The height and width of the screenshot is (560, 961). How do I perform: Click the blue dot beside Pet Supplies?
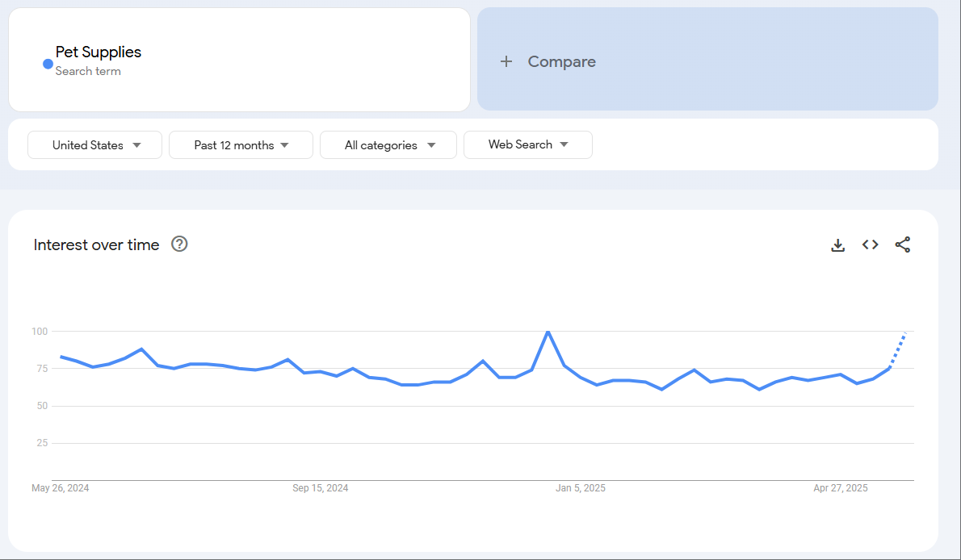point(48,64)
